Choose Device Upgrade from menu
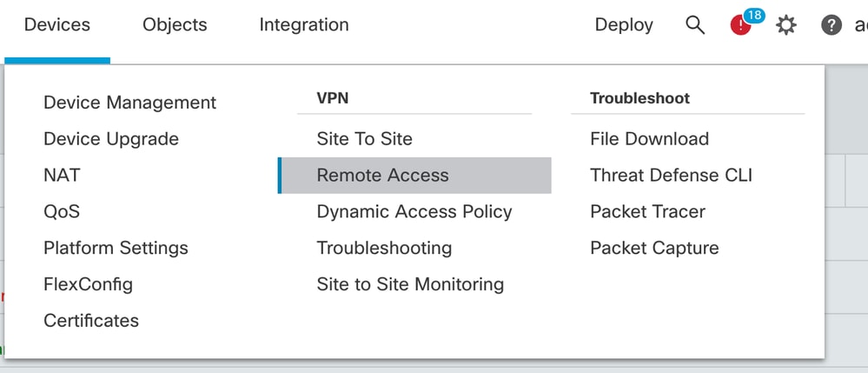 point(111,138)
